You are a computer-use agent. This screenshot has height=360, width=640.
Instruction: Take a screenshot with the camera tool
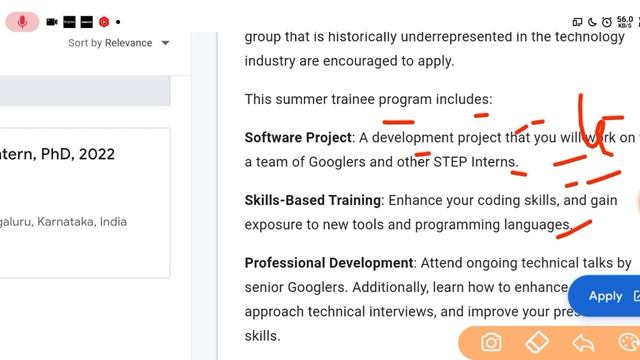tap(491, 342)
